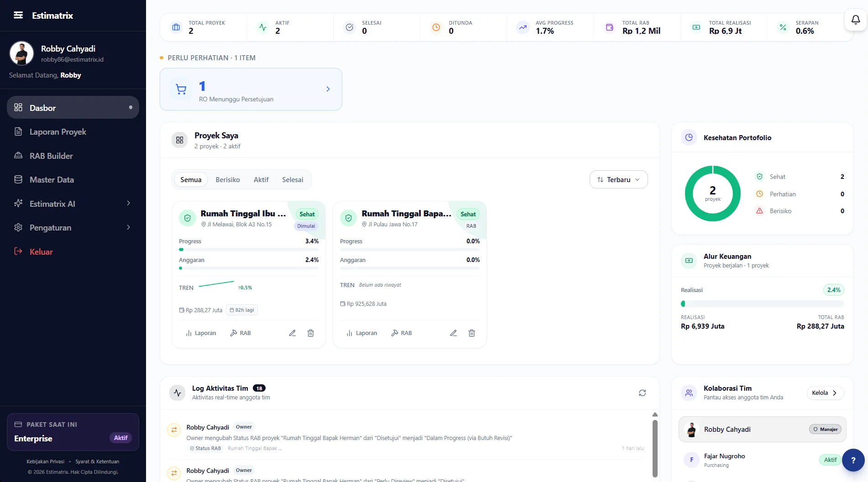Refresh the Log Aktivitas Tim feed
Image resolution: width=868 pixels, height=482 pixels.
tap(642, 393)
